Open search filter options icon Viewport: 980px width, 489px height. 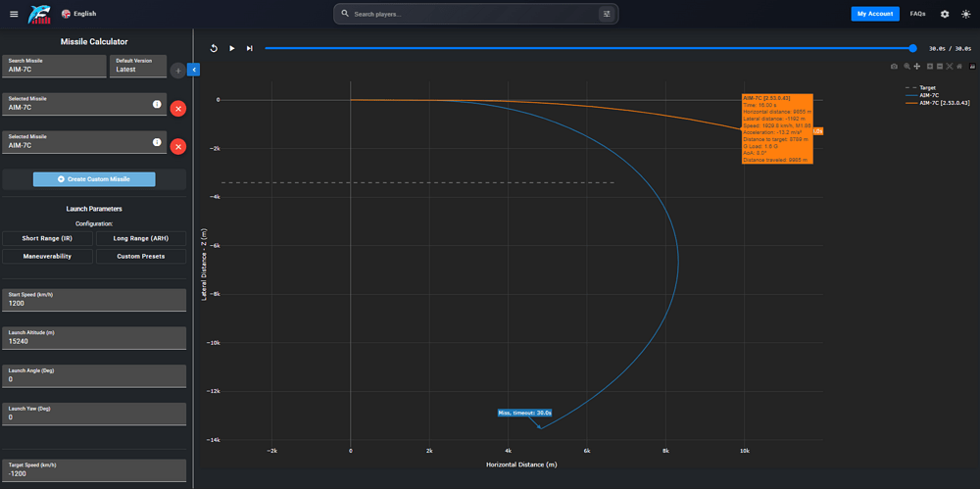tap(607, 14)
